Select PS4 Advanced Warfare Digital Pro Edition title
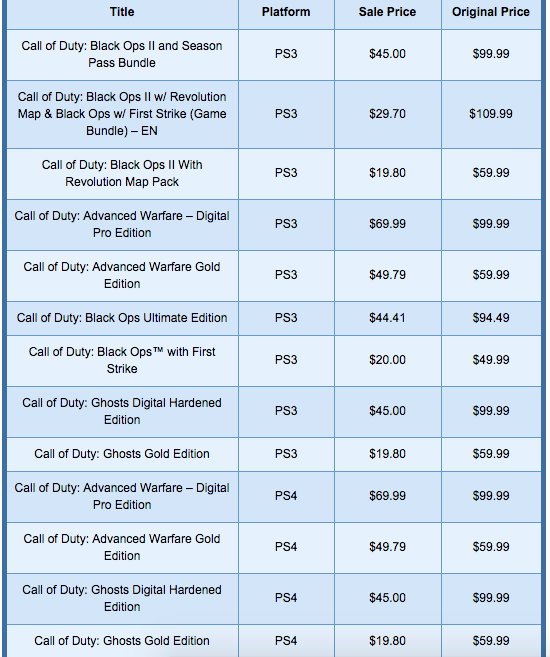Screen dimensions: 550x657 (122, 496)
